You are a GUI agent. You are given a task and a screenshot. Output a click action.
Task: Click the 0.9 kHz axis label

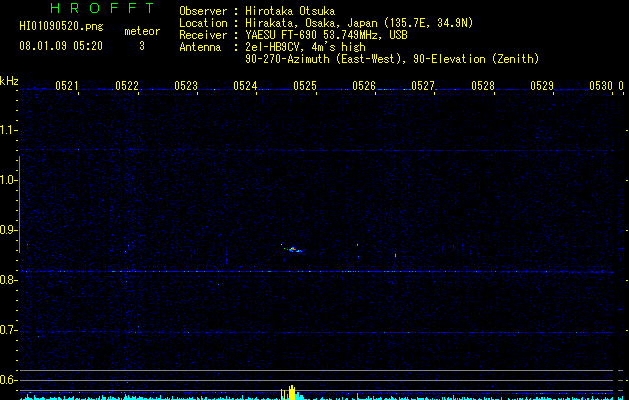tap(8, 230)
